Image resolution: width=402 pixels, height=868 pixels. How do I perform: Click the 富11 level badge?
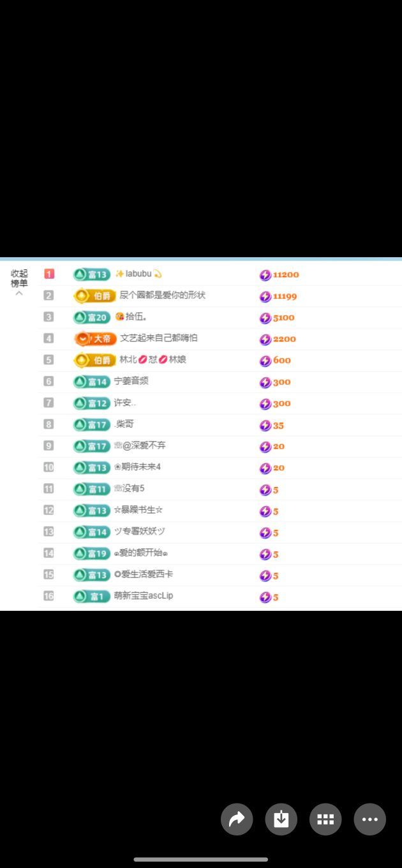(x=92, y=489)
